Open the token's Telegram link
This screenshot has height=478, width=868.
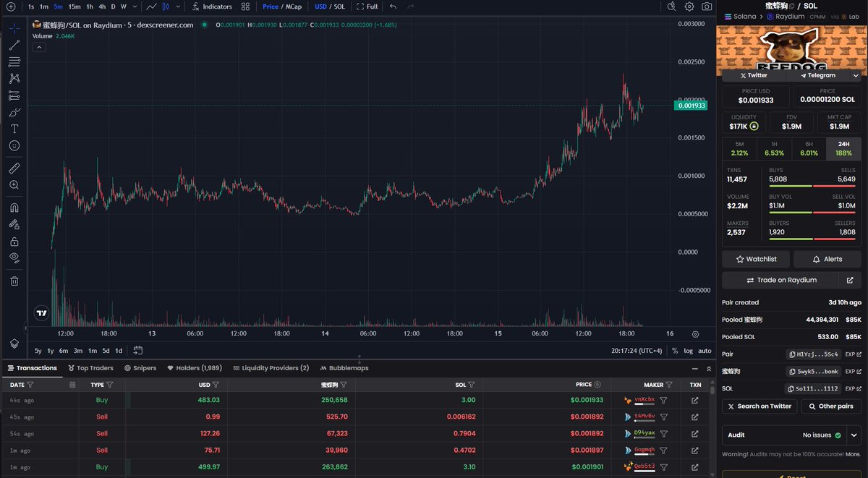pos(818,75)
